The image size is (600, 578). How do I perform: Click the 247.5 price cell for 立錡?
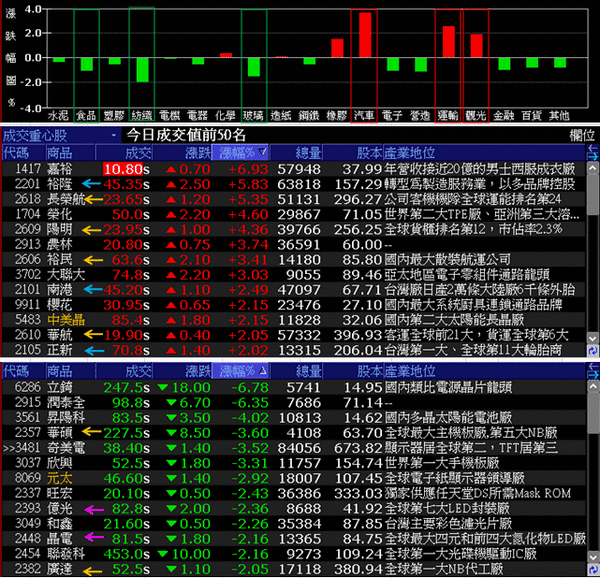[126, 388]
